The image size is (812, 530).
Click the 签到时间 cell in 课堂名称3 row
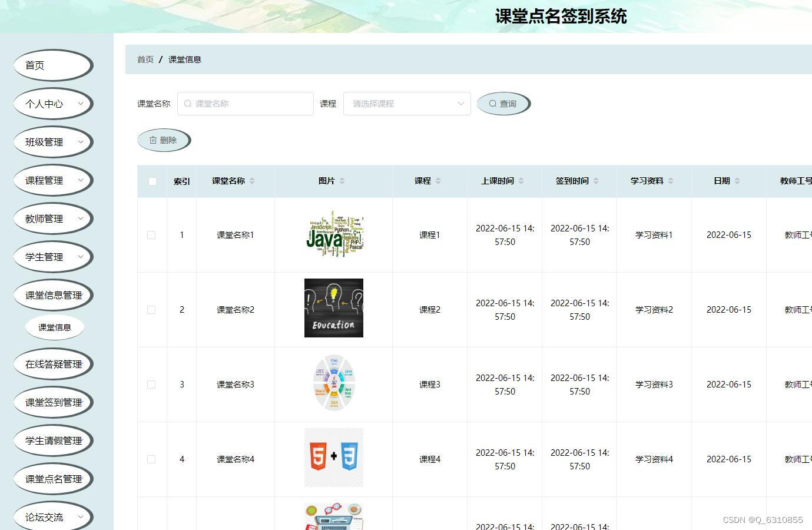580,385
